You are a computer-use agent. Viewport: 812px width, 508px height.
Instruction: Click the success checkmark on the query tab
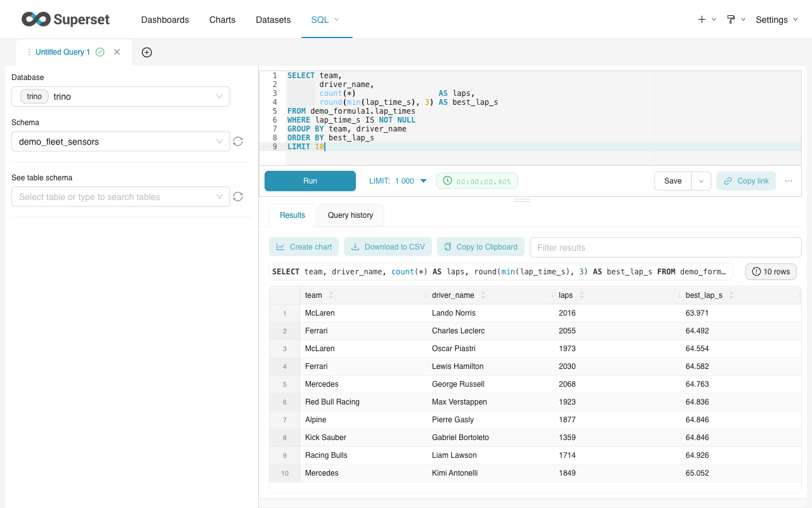pos(100,52)
